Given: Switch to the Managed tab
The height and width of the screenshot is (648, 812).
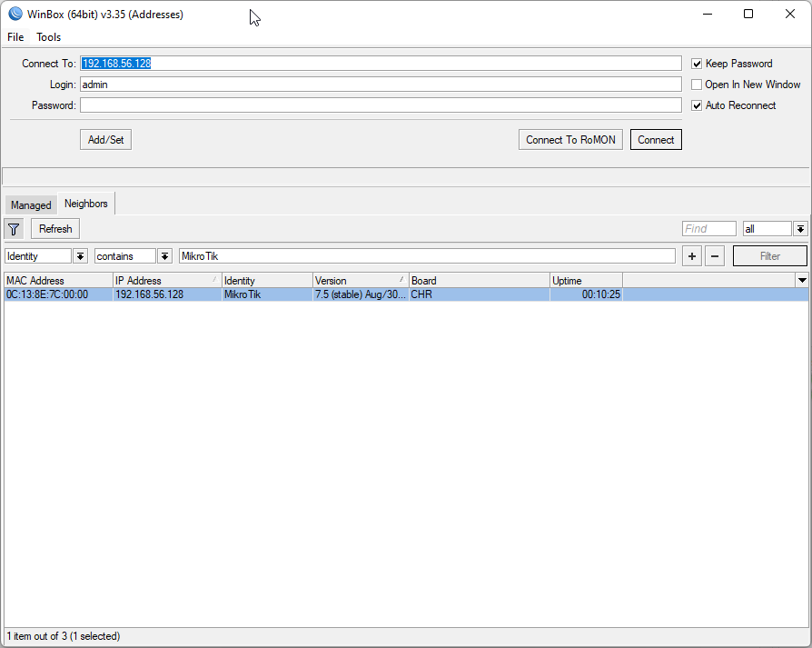Looking at the screenshot, I should [31, 204].
